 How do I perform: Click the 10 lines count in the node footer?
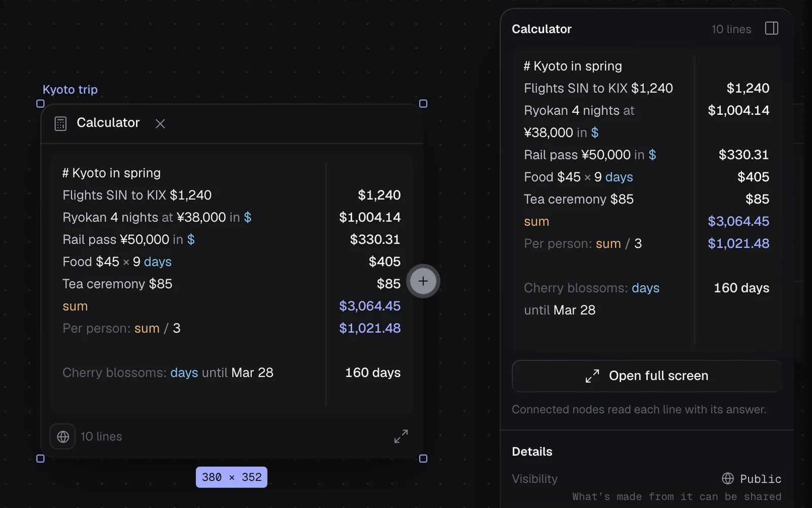point(101,436)
